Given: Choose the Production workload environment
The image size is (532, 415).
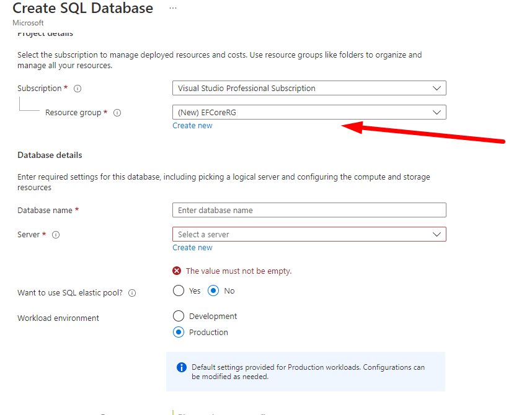Looking at the screenshot, I should [x=179, y=332].
